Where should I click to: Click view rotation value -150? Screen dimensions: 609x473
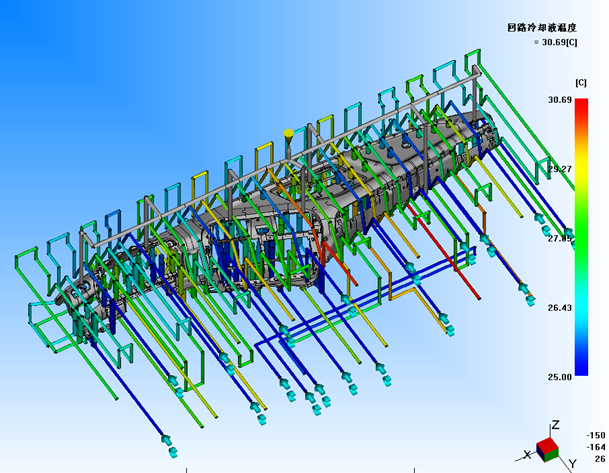tap(595, 435)
